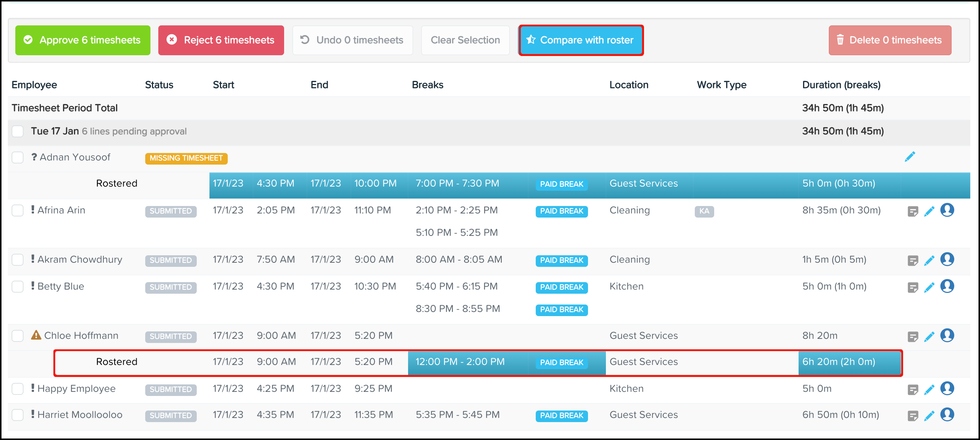
Task: Click Compare with roster button
Action: tap(581, 40)
